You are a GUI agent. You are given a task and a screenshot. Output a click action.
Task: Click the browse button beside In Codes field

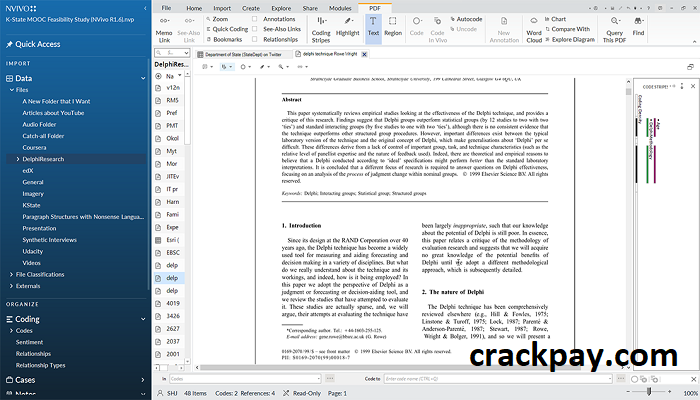point(330,379)
